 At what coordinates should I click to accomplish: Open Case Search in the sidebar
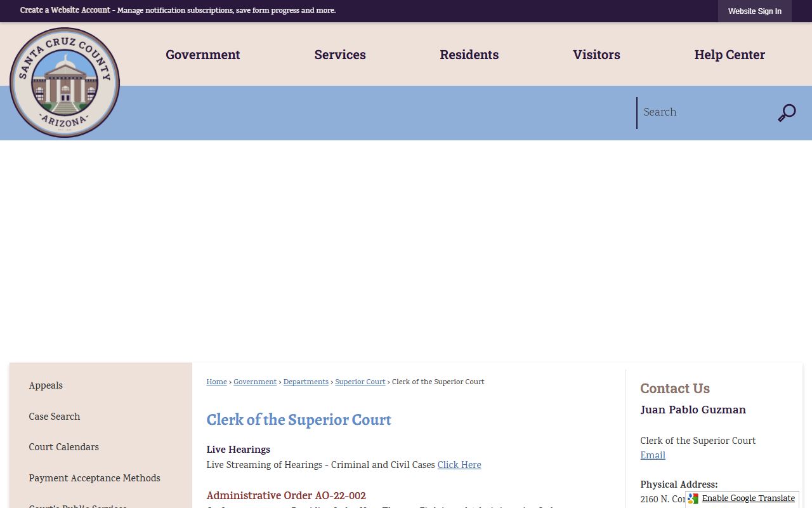tap(55, 417)
